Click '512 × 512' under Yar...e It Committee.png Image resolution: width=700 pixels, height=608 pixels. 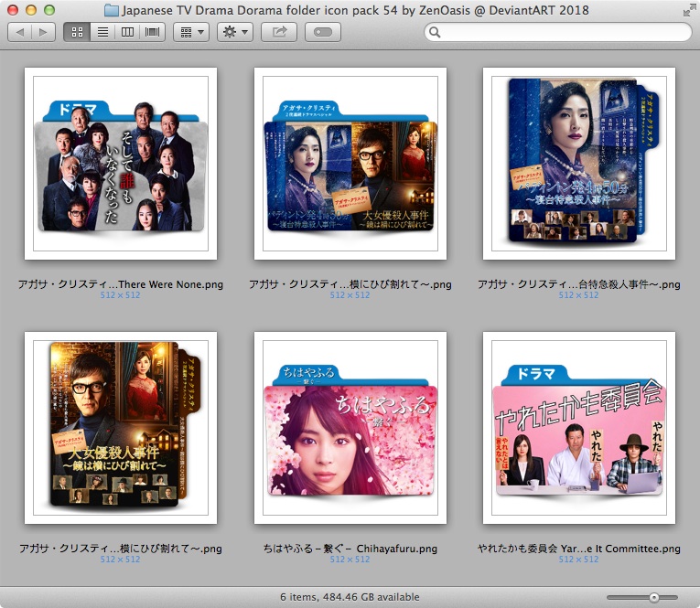point(579,560)
